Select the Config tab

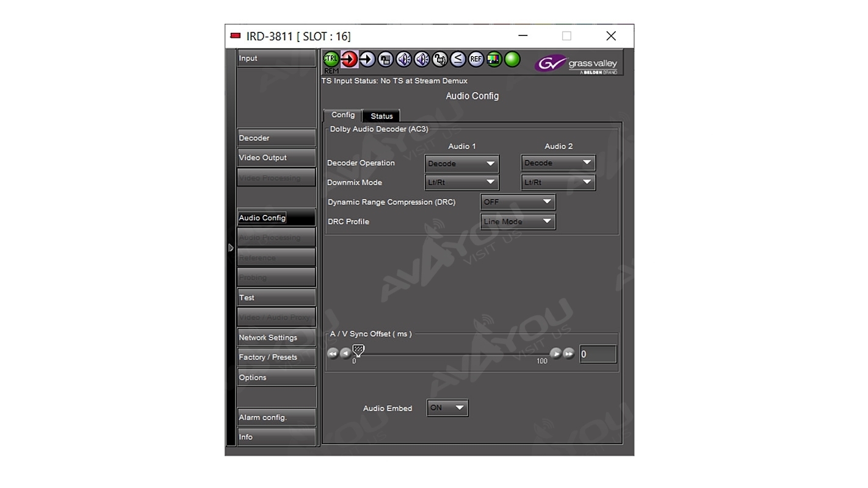click(x=342, y=115)
